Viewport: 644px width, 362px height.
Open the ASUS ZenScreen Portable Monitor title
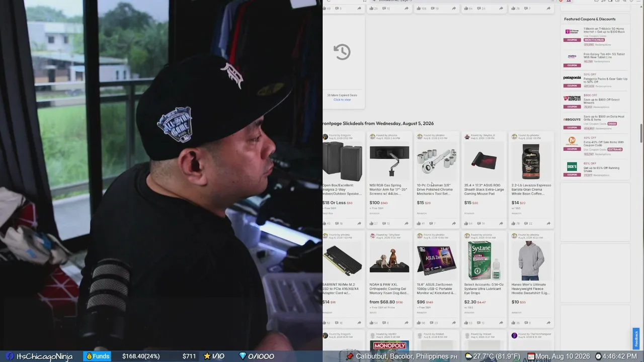[x=436, y=289]
